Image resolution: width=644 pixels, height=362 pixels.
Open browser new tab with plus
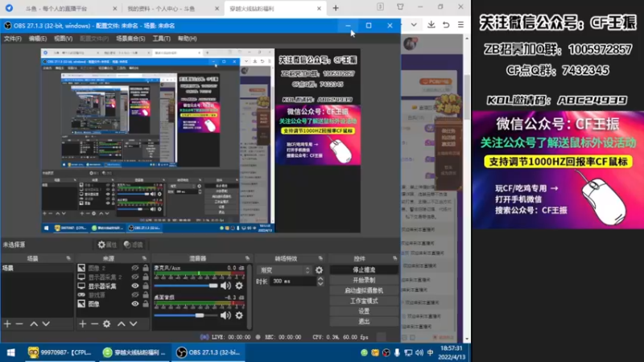(336, 8)
